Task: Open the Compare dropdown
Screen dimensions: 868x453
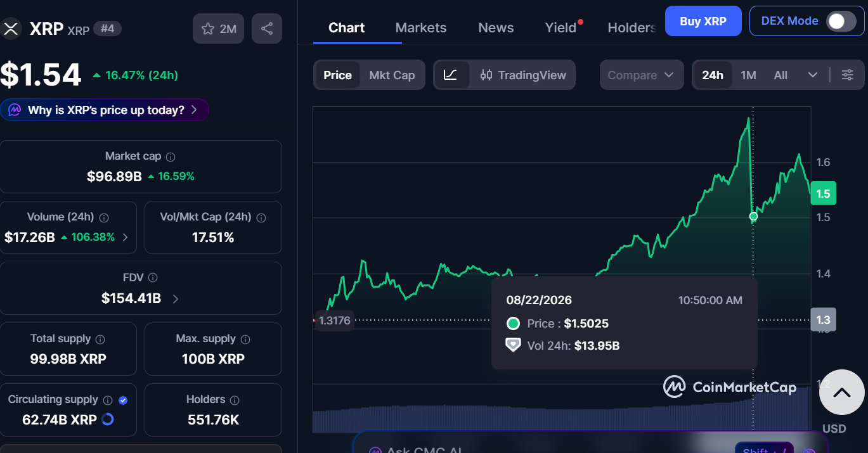Action: pos(642,75)
